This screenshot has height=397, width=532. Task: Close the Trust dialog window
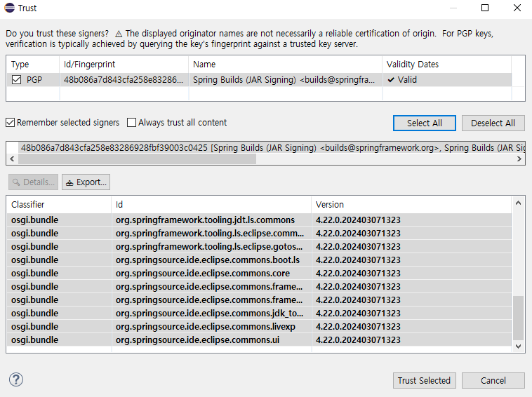tap(517, 8)
